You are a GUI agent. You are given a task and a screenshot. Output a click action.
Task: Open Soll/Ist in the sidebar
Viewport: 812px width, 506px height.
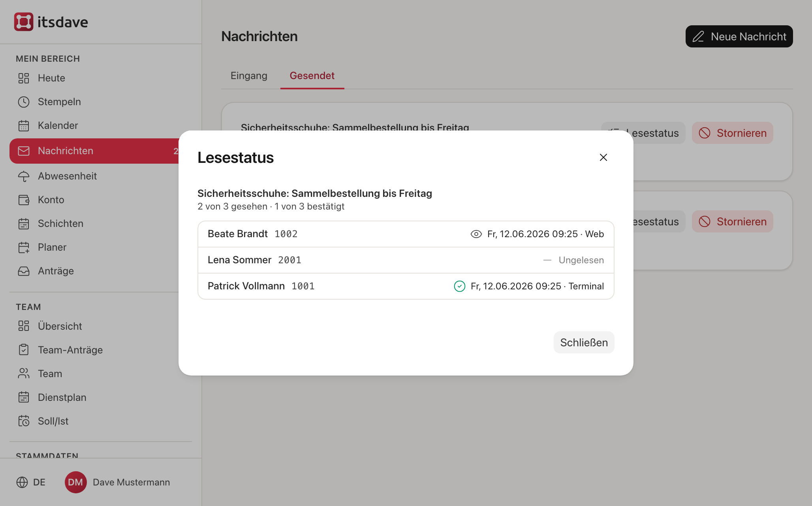click(101, 421)
